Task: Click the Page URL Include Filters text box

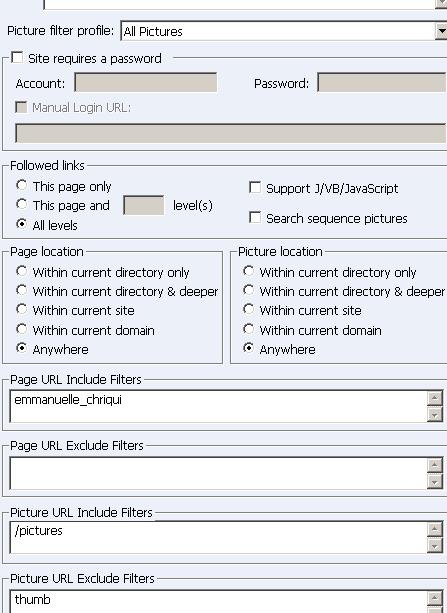Action: pyautogui.click(x=218, y=406)
